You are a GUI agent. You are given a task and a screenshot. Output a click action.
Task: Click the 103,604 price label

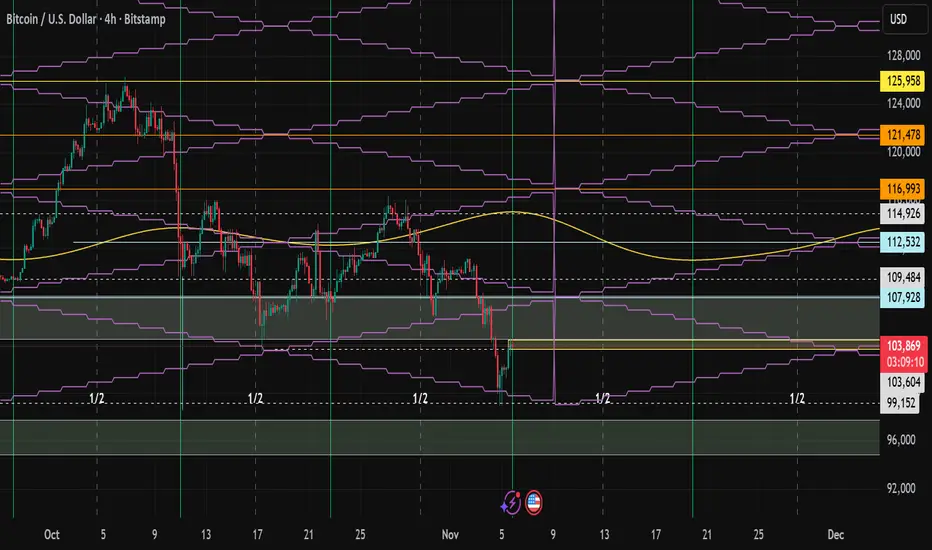903,382
